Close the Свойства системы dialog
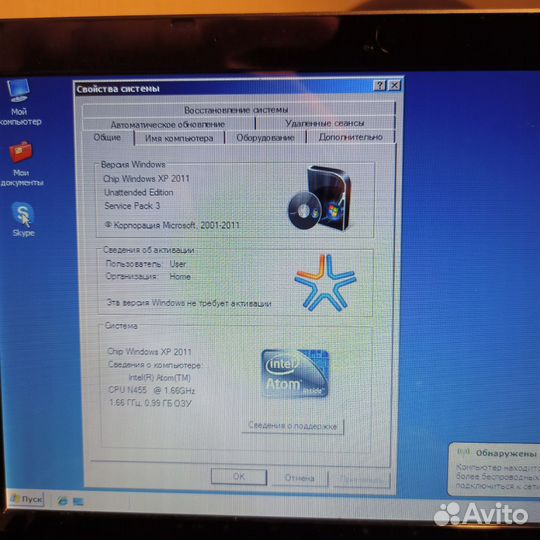The image size is (540, 540). [394, 85]
